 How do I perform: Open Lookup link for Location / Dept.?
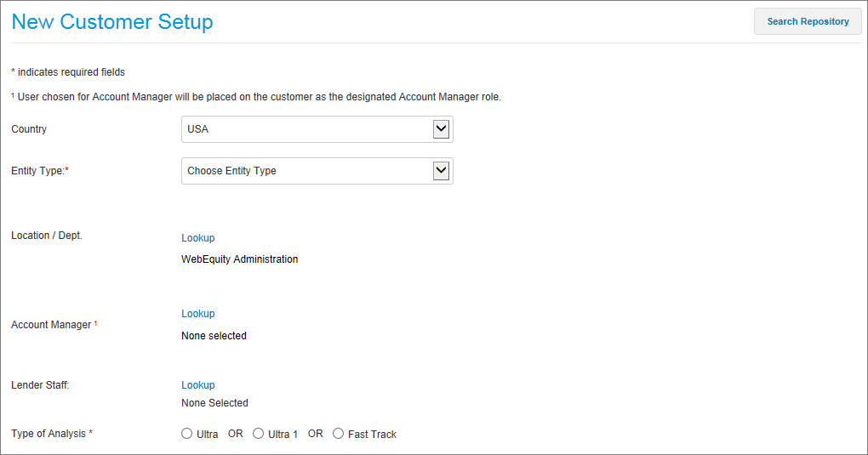[x=198, y=238]
